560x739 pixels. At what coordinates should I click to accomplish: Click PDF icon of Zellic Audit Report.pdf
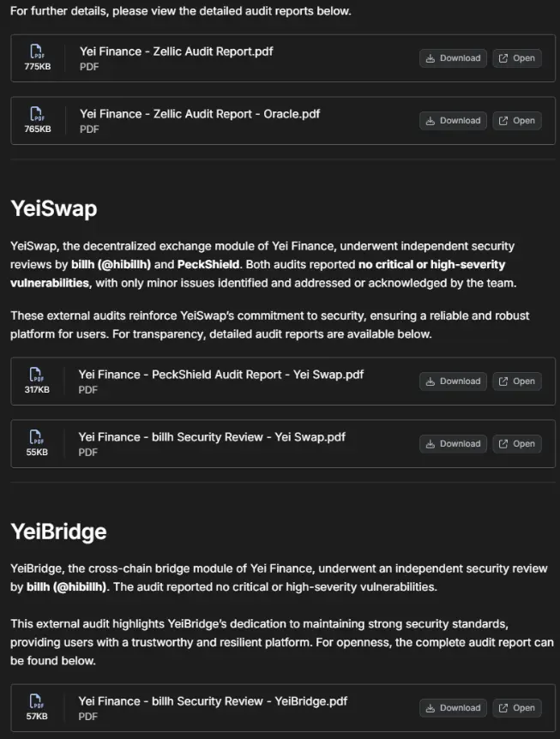[x=38, y=51]
